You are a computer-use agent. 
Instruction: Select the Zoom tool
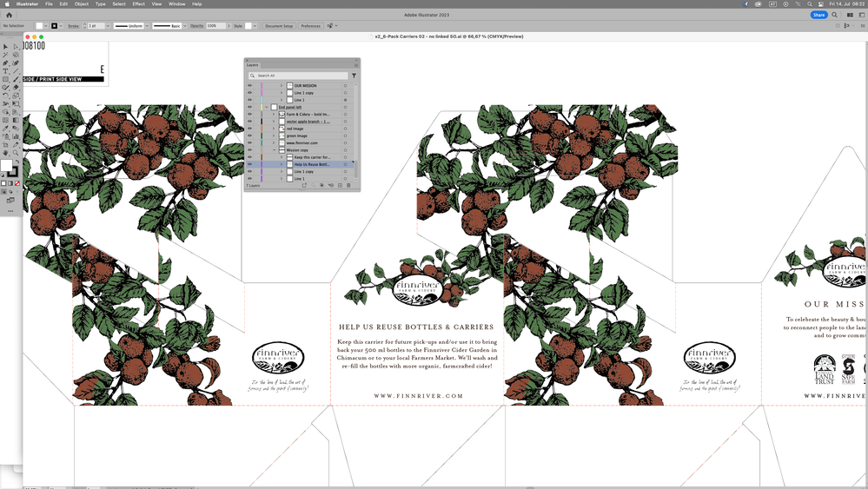[x=16, y=153]
